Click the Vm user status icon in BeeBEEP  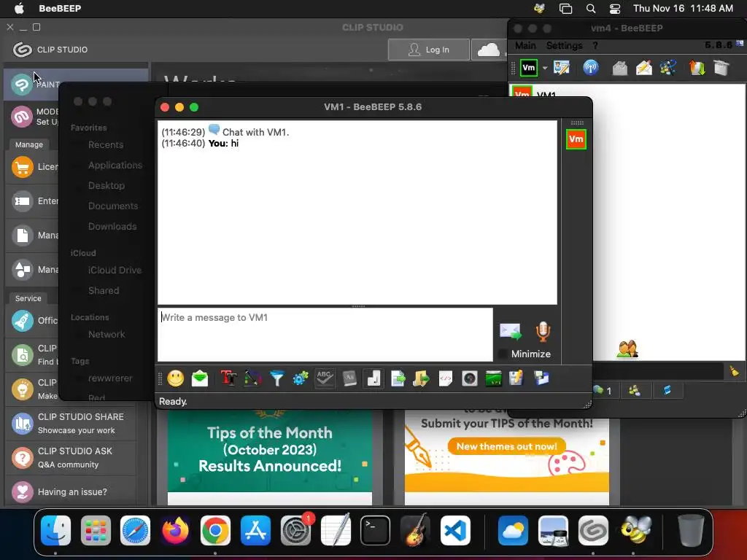pos(529,68)
